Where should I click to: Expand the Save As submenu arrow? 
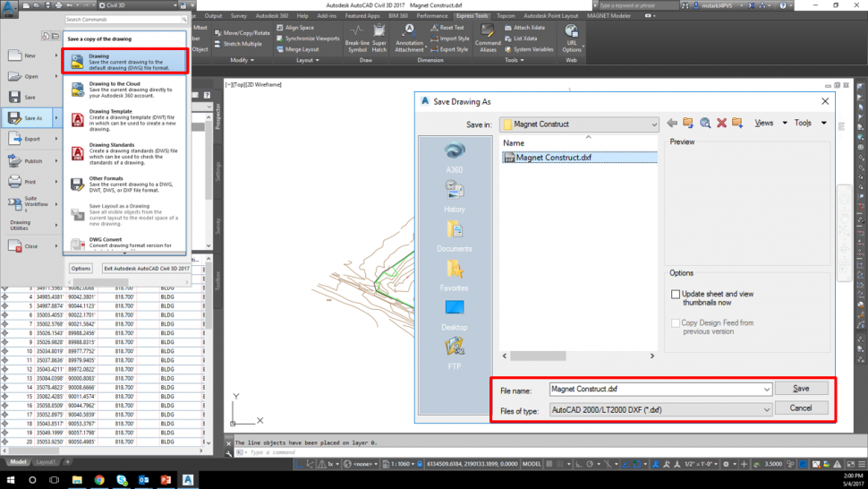click(x=55, y=118)
